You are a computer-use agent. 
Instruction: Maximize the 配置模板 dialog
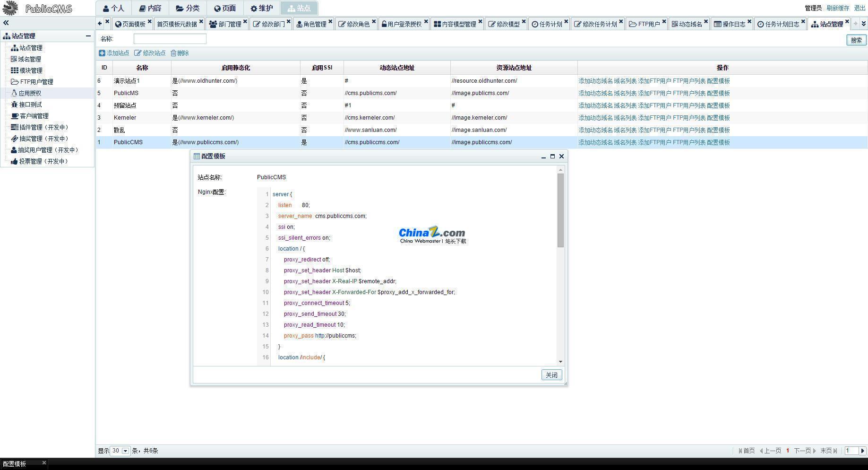(x=552, y=157)
